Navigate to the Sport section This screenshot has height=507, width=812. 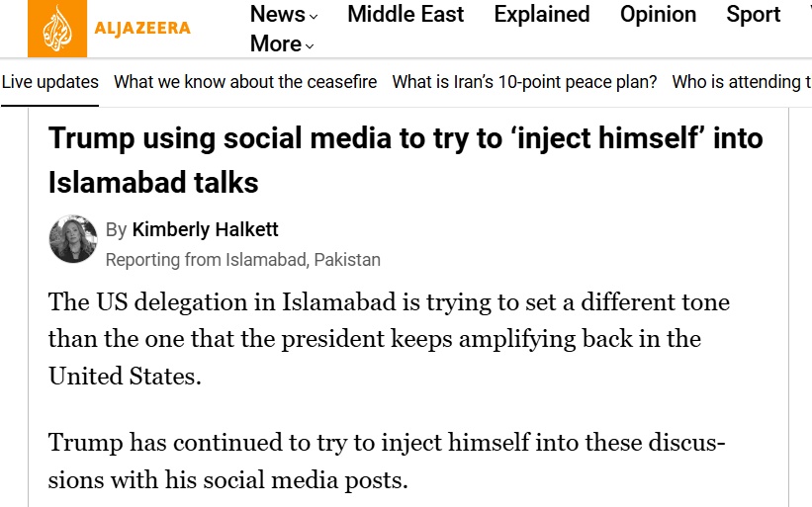point(754,15)
